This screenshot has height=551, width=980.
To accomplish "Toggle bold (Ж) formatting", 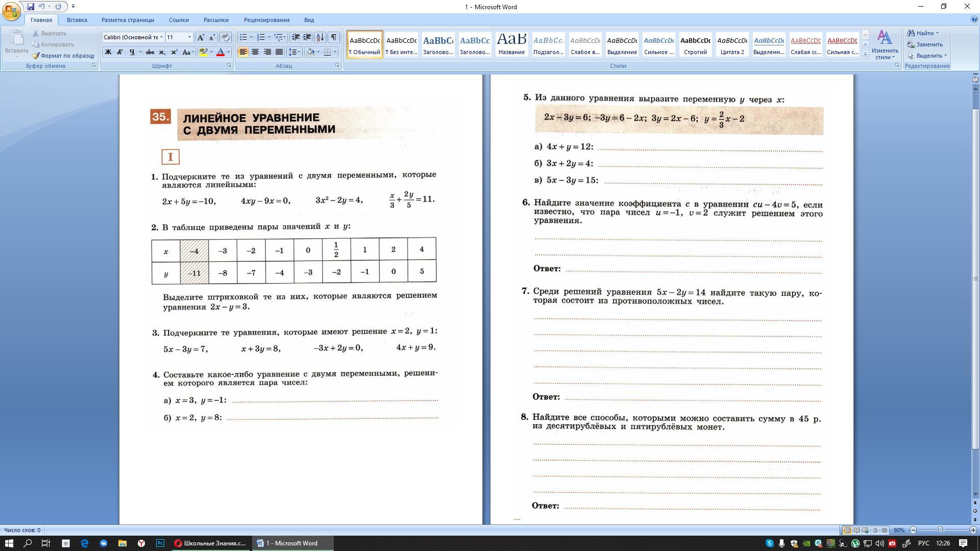I will coord(108,52).
